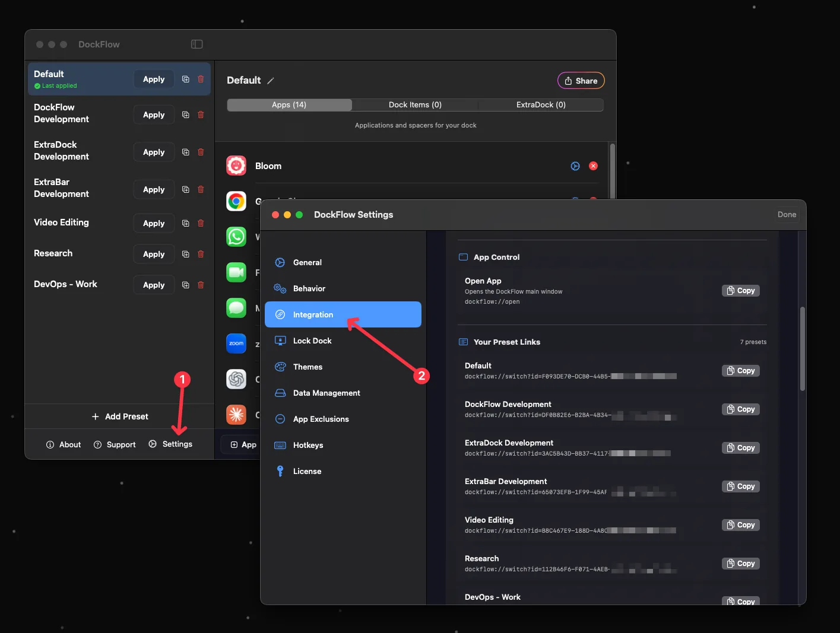
Task: Open License settings section
Action: [343, 471]
